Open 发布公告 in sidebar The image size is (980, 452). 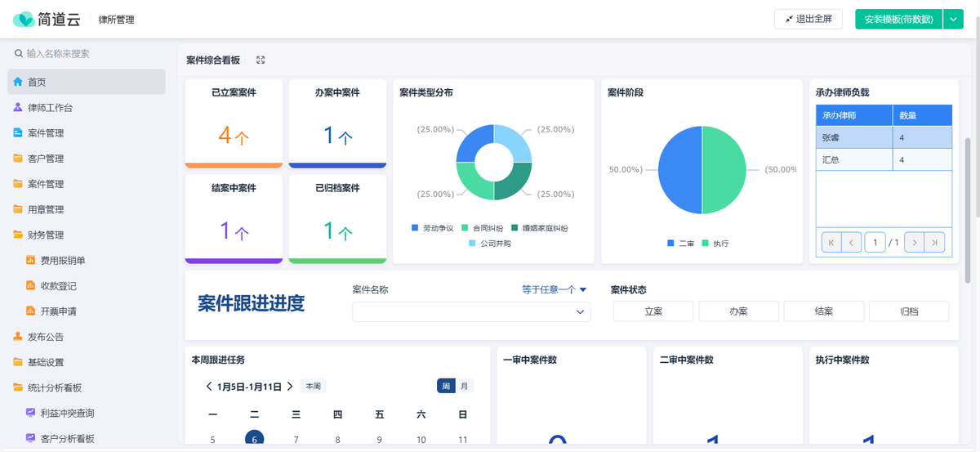click(x=86, y=336)
